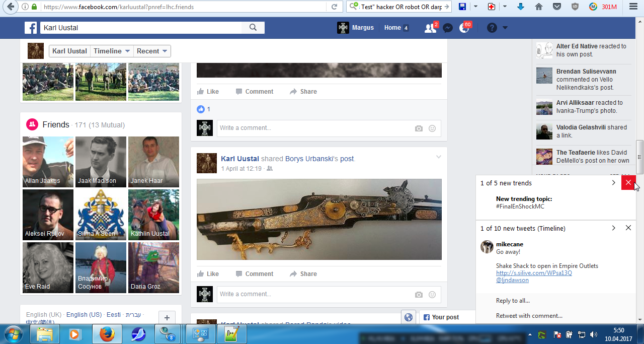Like the upper post
This screenshot has width=644, height=344.
pyautogui.click(x=208, y=92)
